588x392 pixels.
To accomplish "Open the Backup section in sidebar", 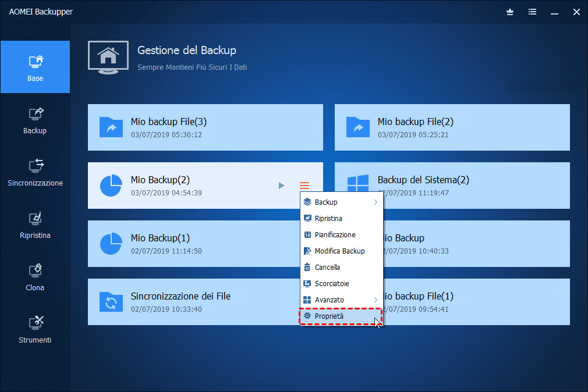I will 35,120.
